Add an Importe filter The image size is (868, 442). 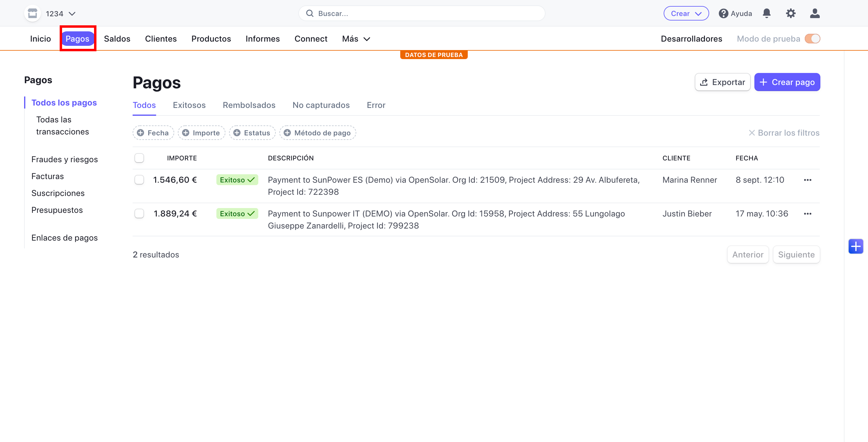[202, 133]
